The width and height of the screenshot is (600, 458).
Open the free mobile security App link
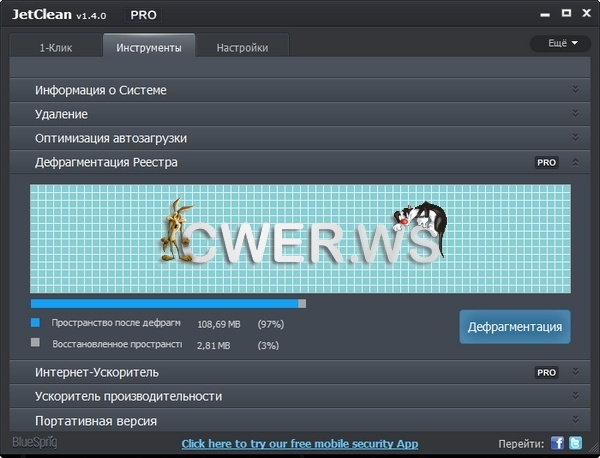click(299, 443)
